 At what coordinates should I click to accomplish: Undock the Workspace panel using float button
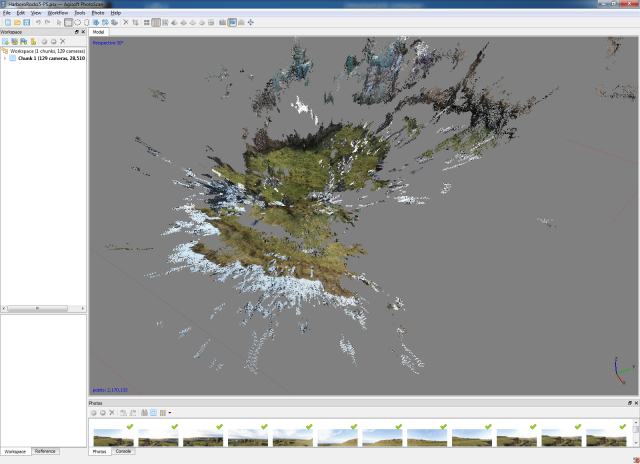76,32
